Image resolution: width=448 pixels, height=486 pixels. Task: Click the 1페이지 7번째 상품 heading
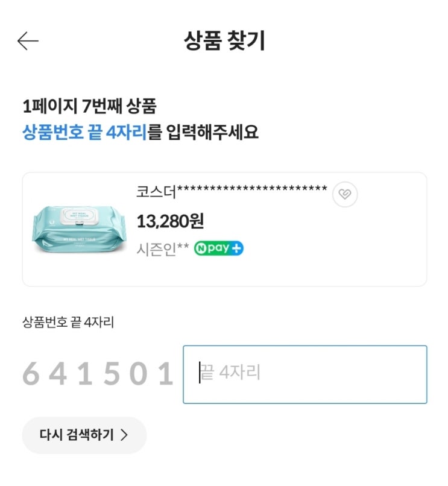(x=89, y=107)
